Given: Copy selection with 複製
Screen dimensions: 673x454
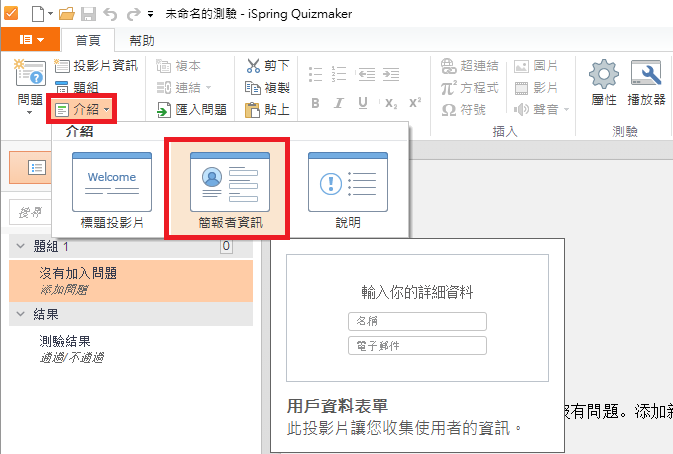Looking at the screenshot, I should [x=268, y=88].
